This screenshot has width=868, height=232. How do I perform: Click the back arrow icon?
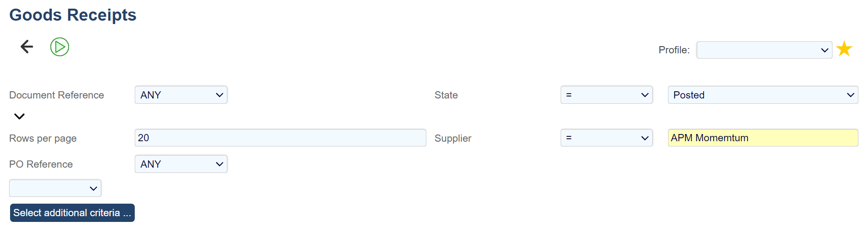(x=27, y=47)
